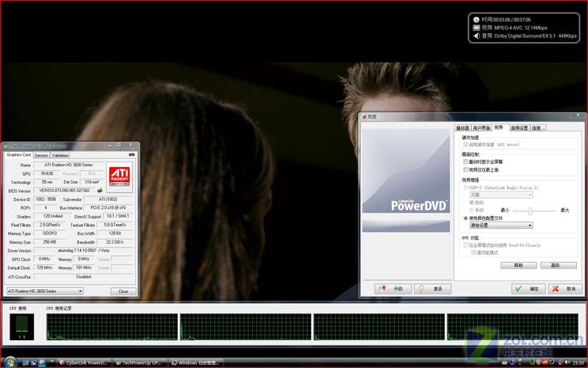Open Windows Task Manager taskbar item
Image resolution: width=588 pixels, height=368 pixels.
[195, 363]
